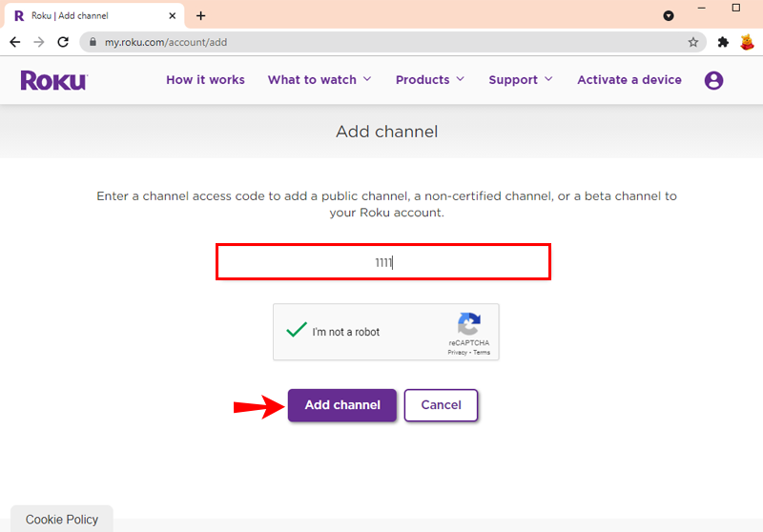Image resolution: width=763 pixels, height=532 pixels.
Task: Click the Cancel button
Action: pyautogui.click(x=441, y=405)
